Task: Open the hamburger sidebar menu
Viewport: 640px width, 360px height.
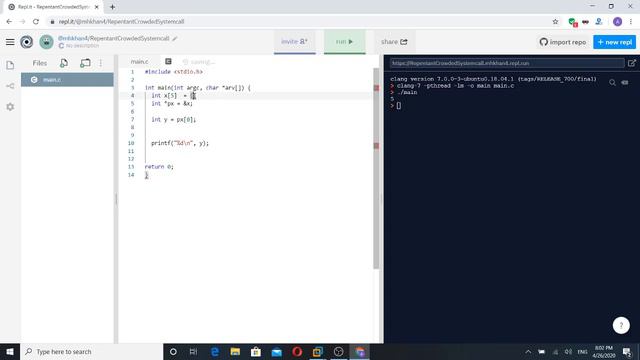Action: [10, 42]
